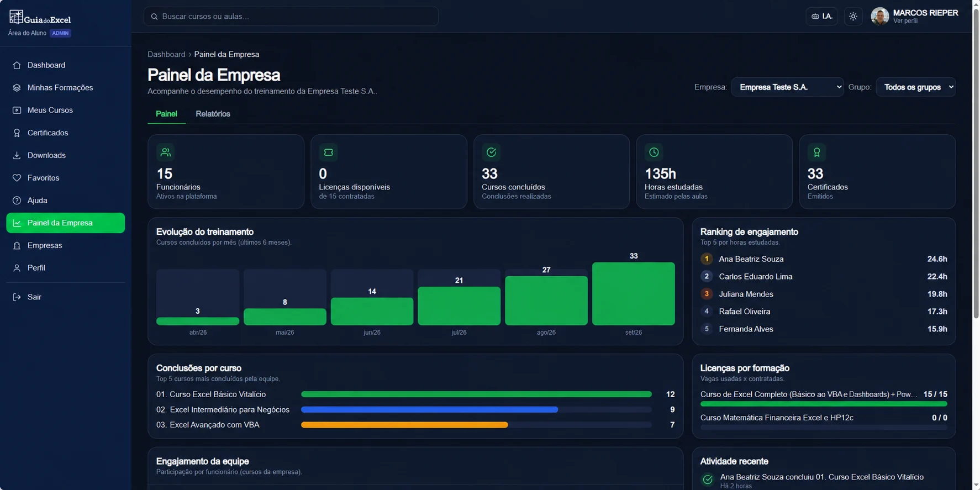980x490 pixels.
Task: Click Ana Beatriz Souza in engagement ranking
Action: click(751, 259)
